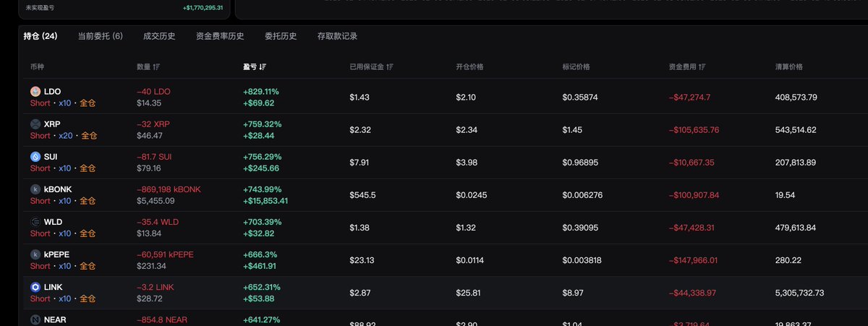Open the kPEPE symbol link
Image resolution: width=868 pixels, height=326 pixels.
point(57,254)
